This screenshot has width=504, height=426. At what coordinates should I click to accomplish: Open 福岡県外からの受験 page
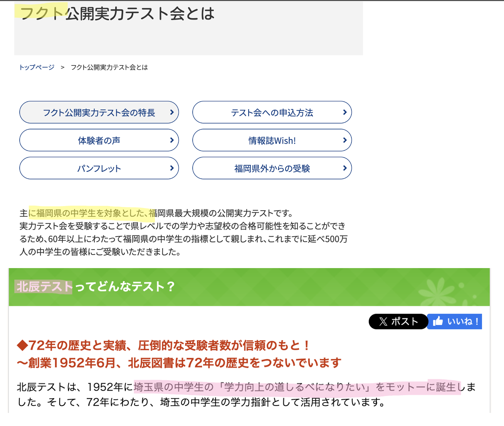[x=272, y=168]
